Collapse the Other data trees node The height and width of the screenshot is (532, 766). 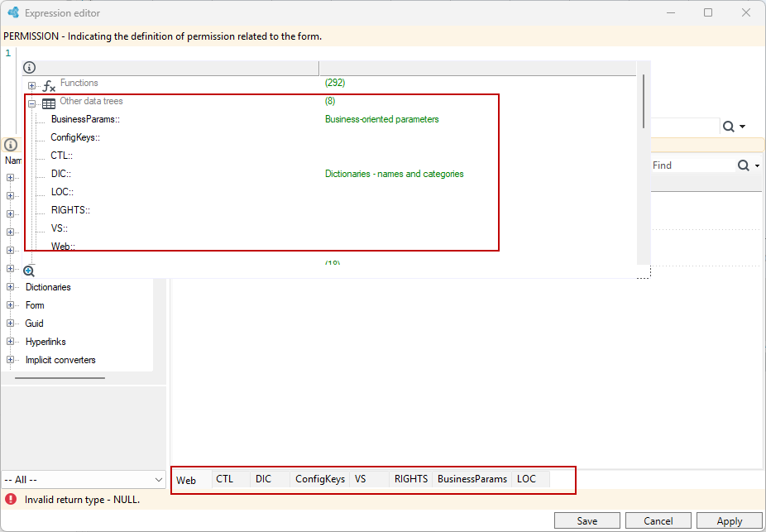click(31, 103)
